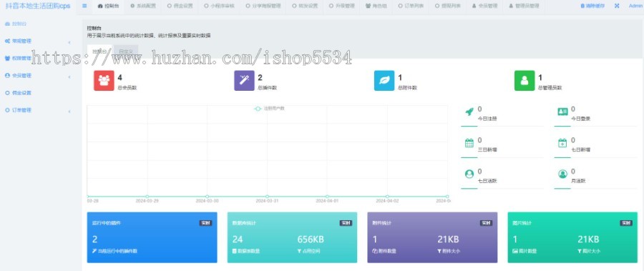Switch to the 系统配置 top tab
Viewport: 644px width, 271px height.
[x=142, y=6]
